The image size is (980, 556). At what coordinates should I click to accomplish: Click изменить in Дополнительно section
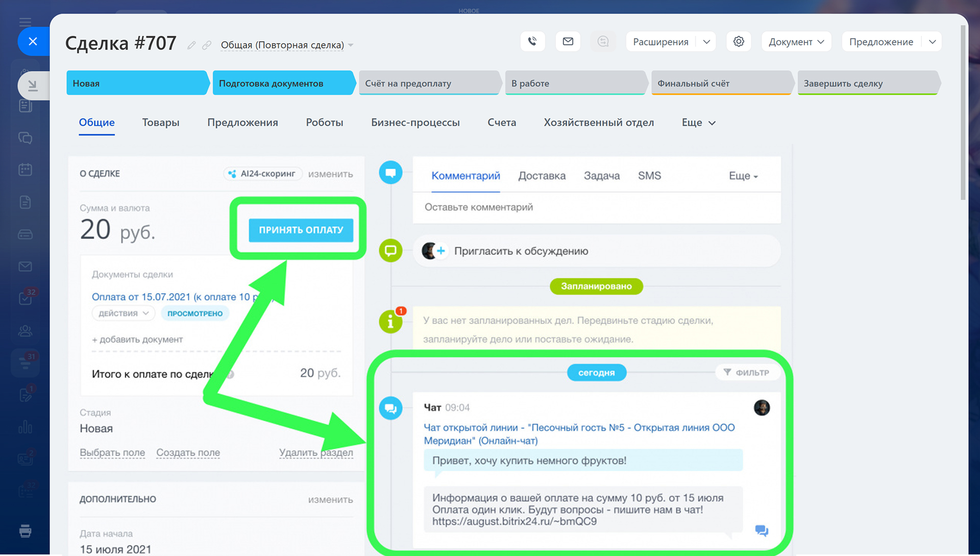click(331, 500)
